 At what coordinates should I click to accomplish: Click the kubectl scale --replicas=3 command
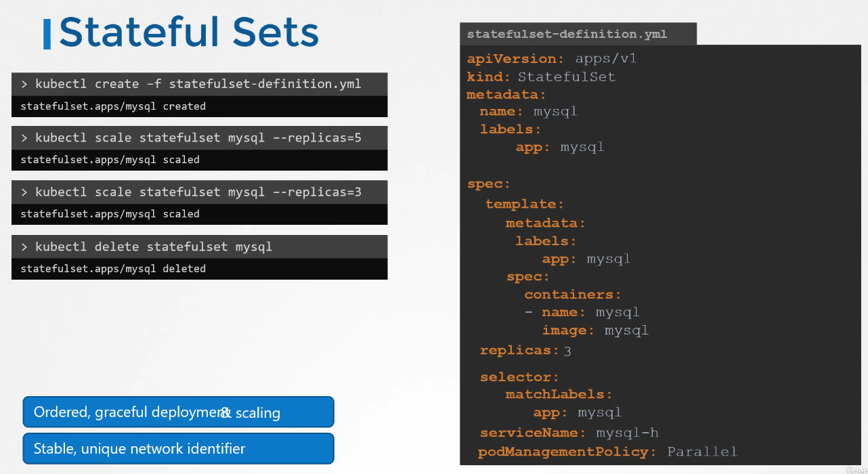(x=199, y=192)
